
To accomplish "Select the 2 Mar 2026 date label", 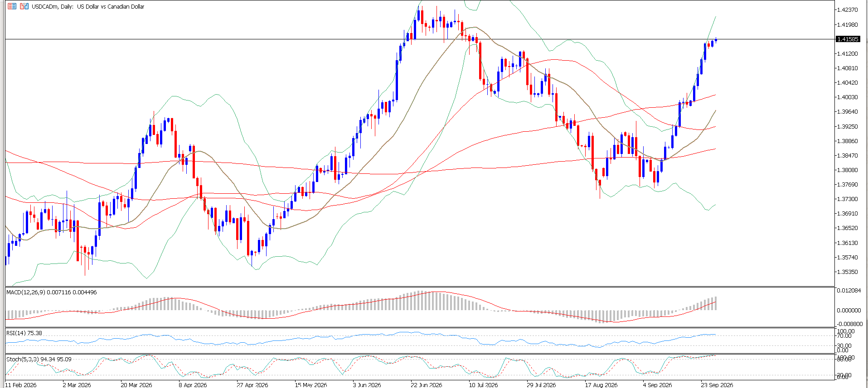I will click(x=77, y=385).
